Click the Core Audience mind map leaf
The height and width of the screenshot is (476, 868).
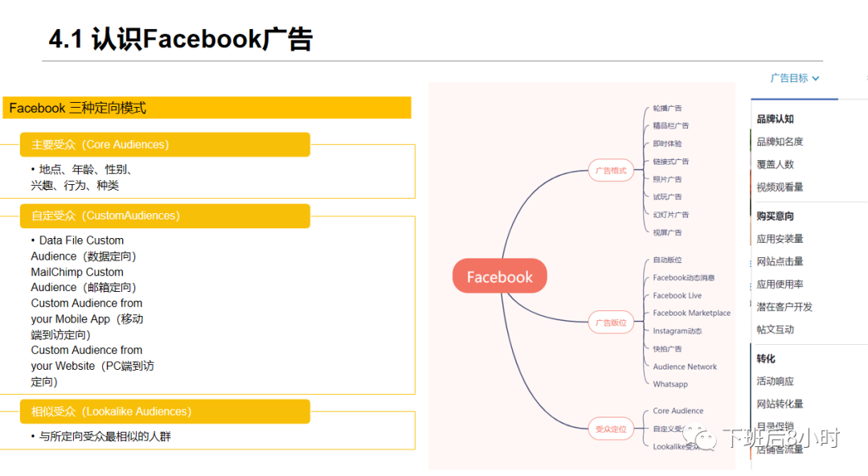(678, 411)
